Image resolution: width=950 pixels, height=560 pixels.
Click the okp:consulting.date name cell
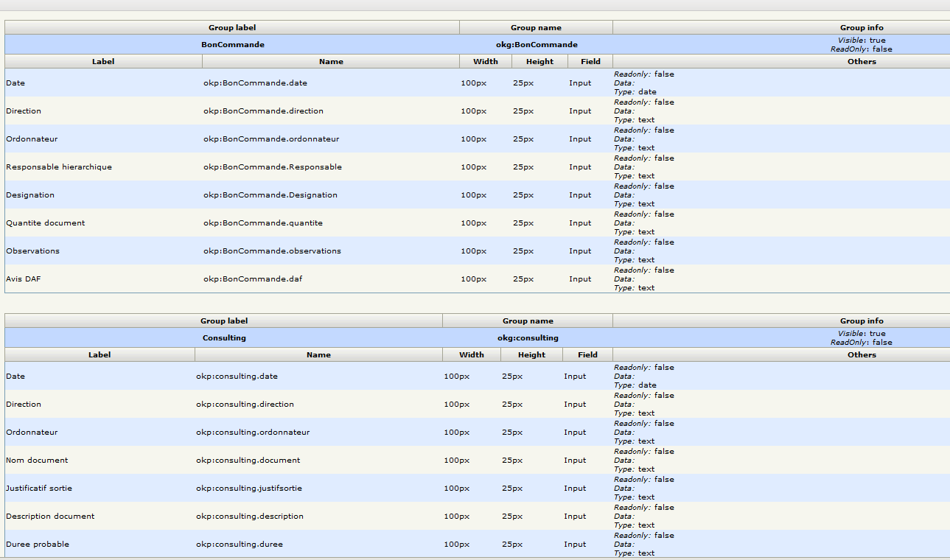(x=237, y=377)
